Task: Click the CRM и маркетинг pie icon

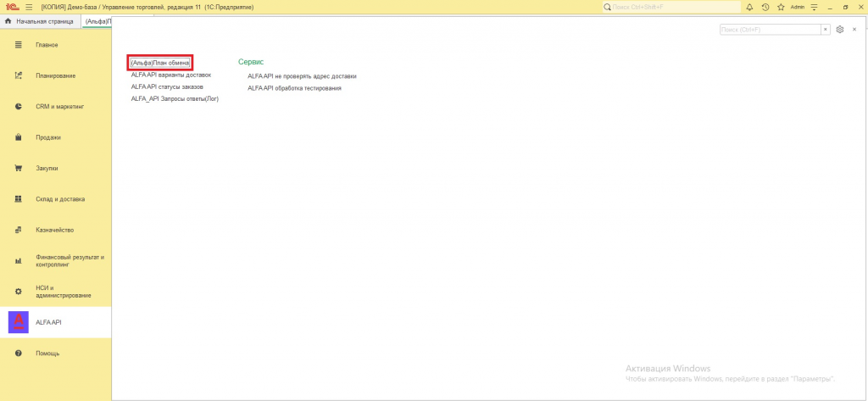Action: coord(19,106)
